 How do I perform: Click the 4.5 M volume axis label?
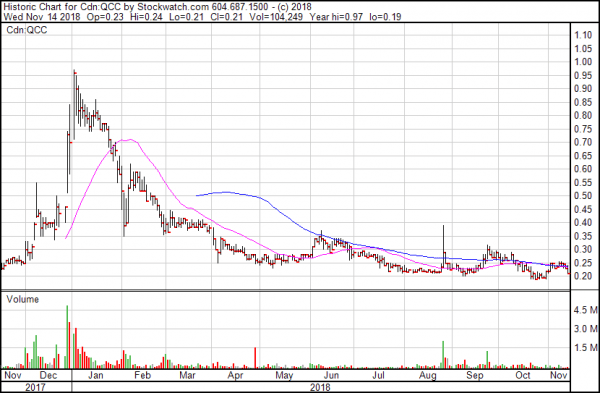585,310
